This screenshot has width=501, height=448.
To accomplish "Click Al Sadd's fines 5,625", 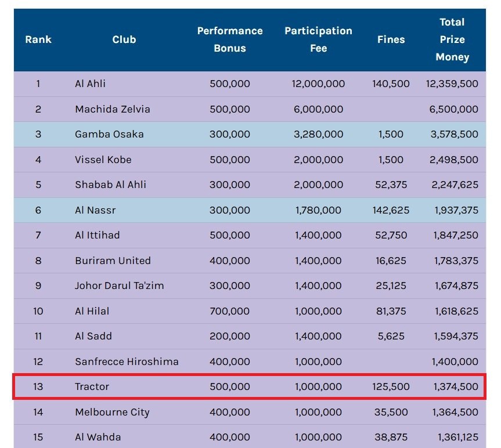I will 391,336.
